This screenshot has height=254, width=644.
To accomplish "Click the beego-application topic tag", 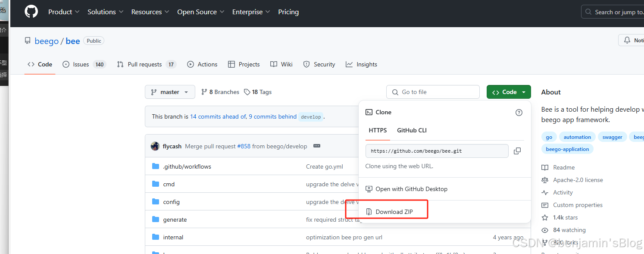I will (x=567, y=149).
